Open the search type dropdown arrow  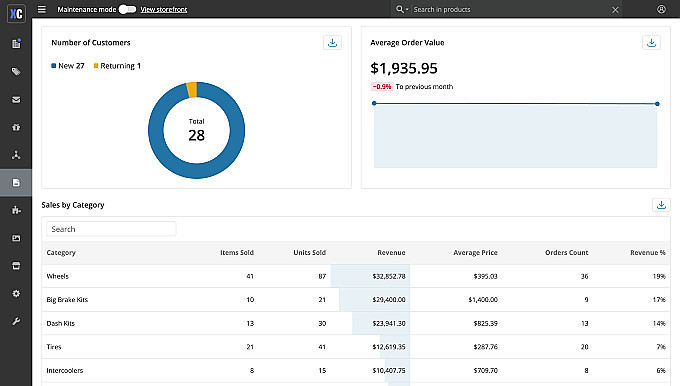407,10
